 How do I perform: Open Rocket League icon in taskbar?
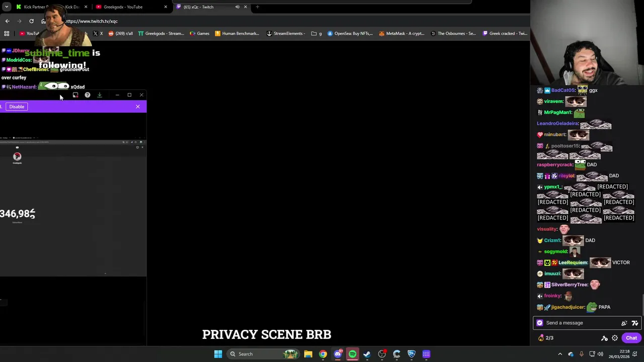[x=412, y=354]
